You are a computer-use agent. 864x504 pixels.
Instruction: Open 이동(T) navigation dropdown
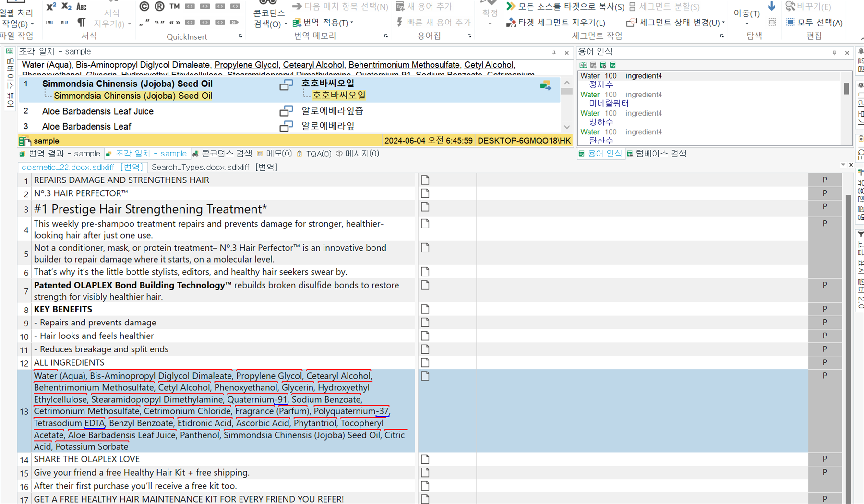[746, 16]
